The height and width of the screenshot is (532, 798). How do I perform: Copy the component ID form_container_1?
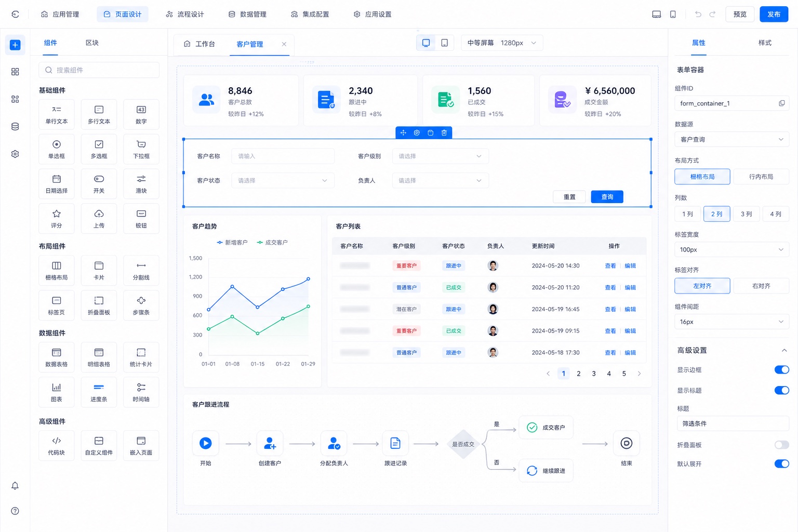click(x=781, y=103)
